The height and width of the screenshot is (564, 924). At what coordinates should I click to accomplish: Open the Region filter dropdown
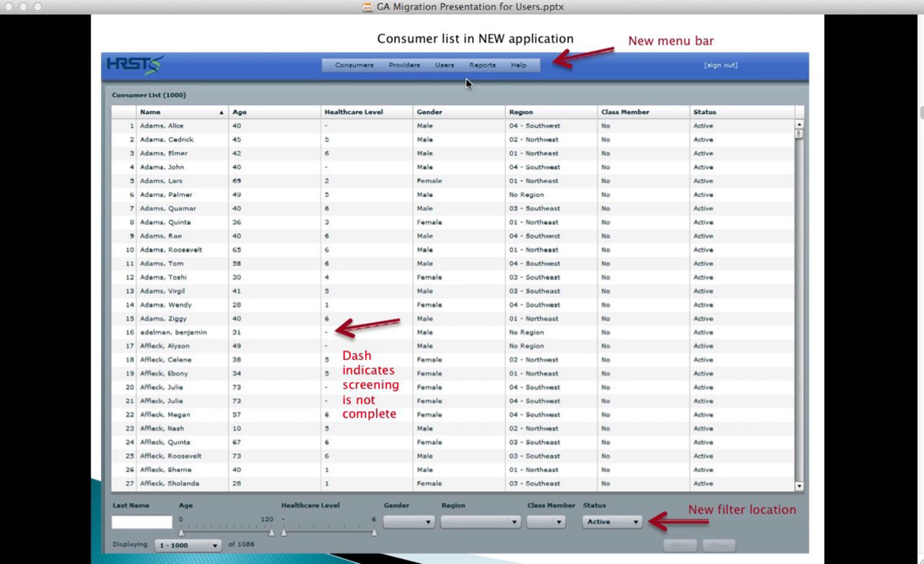click(x=480, y=522)
